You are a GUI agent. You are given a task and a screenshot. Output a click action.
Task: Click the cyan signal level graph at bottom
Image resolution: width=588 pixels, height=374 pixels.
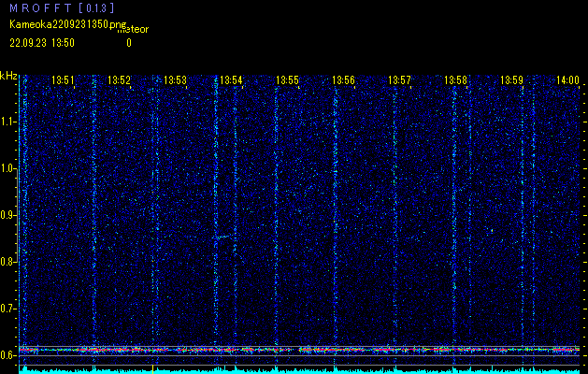300,370
